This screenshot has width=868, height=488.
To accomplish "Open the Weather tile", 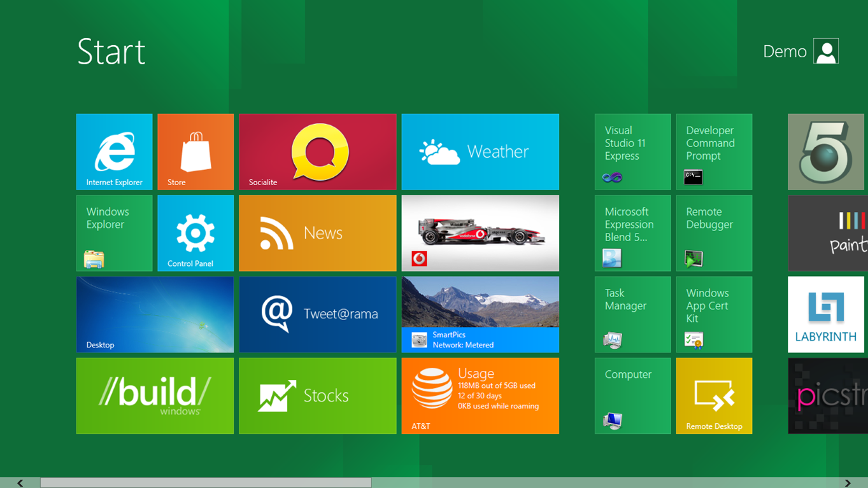I will coord(480,152).
